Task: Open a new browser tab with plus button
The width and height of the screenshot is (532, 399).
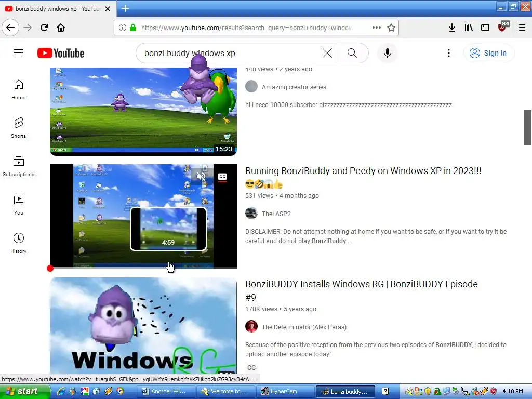Action: pyautogui.click(x=125, y=8)
